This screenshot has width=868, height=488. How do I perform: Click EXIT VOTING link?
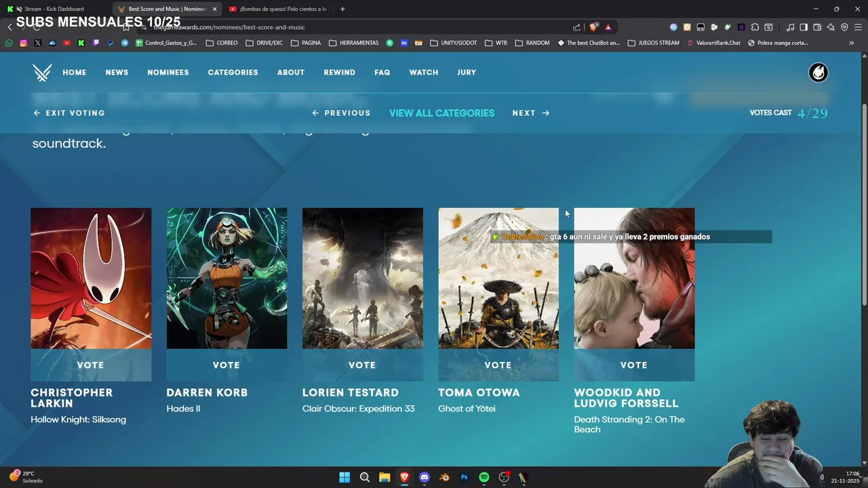69,113
